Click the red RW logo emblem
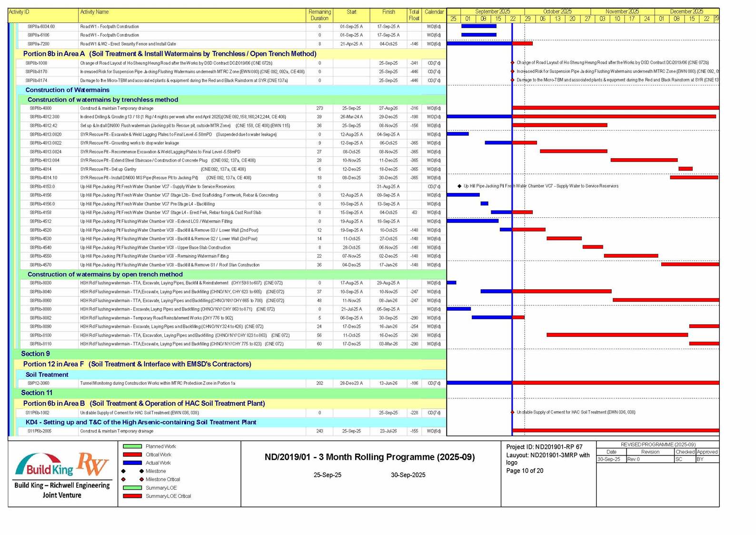This screenshot has width=756, height=535. point(93,464)
